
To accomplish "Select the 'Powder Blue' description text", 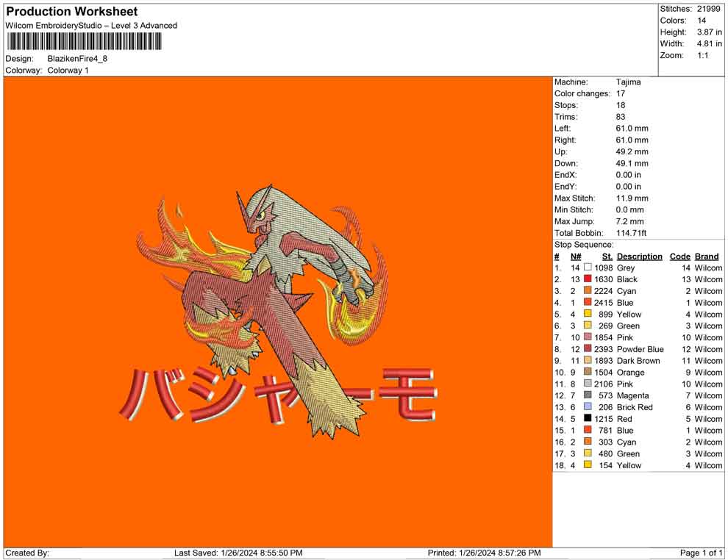I will (640, 349).
